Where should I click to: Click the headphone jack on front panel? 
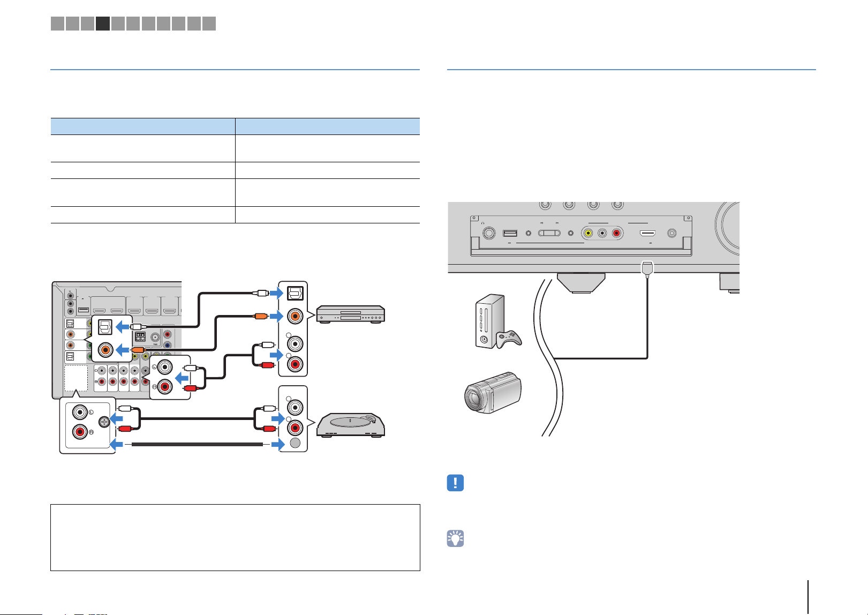(x=488, y=233)
